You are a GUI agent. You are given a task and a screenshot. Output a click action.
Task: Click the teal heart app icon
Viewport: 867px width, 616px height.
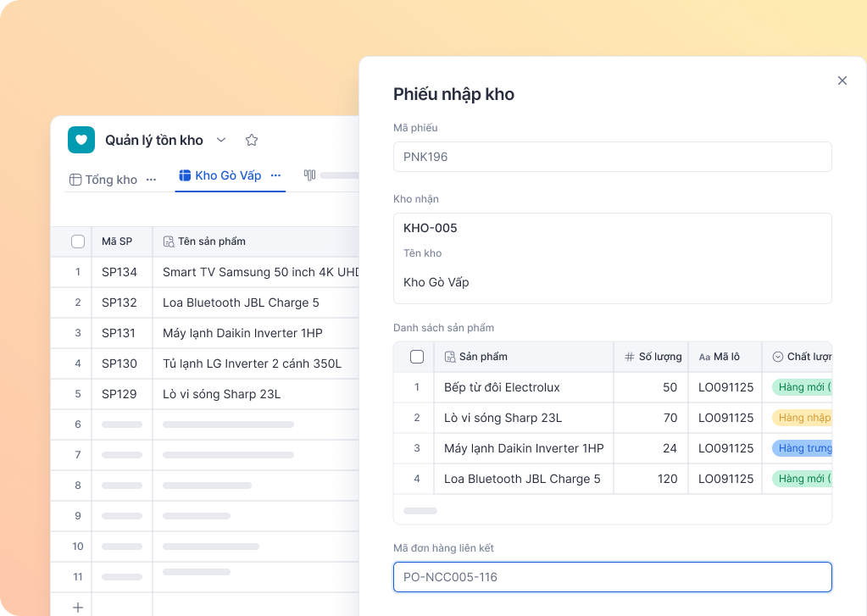tap(81, 140)
